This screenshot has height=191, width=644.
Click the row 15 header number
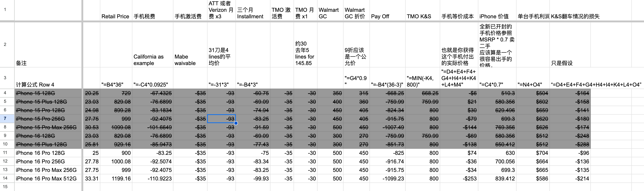pyautogui.click(x=5, y=187)
